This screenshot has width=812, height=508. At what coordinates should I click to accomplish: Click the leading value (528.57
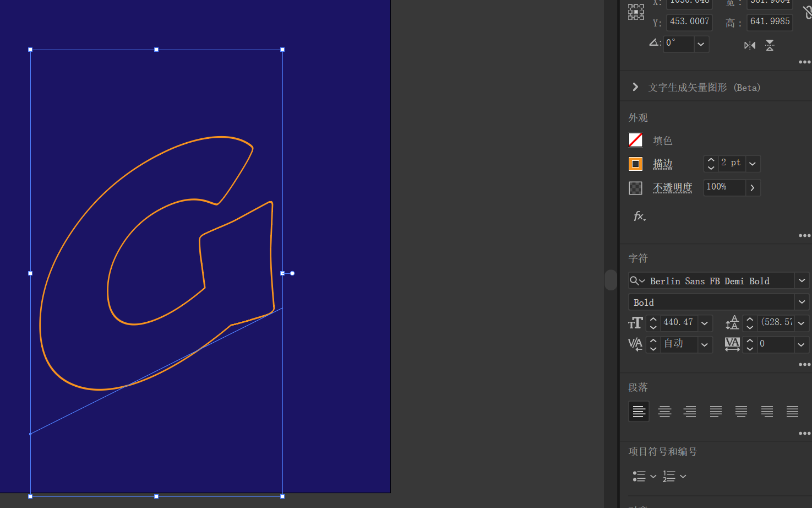pos(776,323)
